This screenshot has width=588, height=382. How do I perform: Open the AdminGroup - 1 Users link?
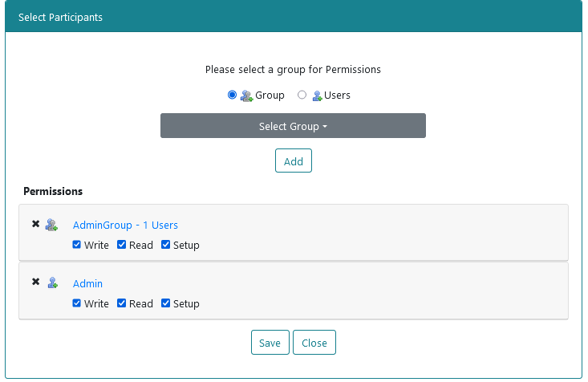coord(125,226)
